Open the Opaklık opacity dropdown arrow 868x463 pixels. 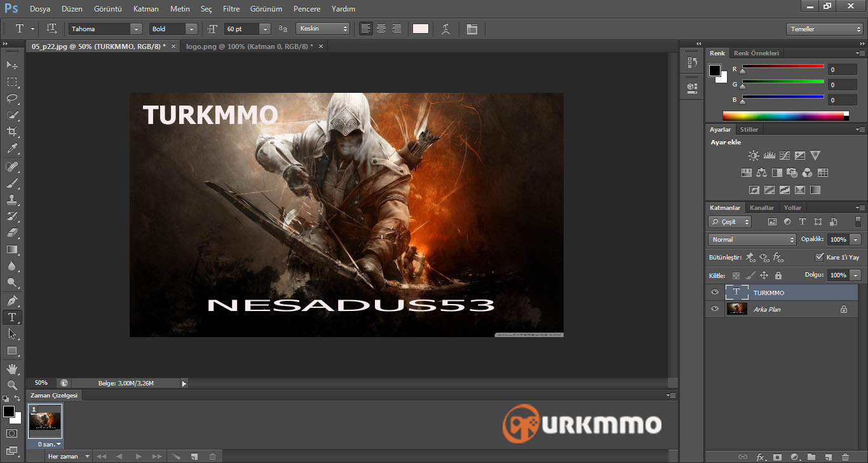(x=856, y=240)
